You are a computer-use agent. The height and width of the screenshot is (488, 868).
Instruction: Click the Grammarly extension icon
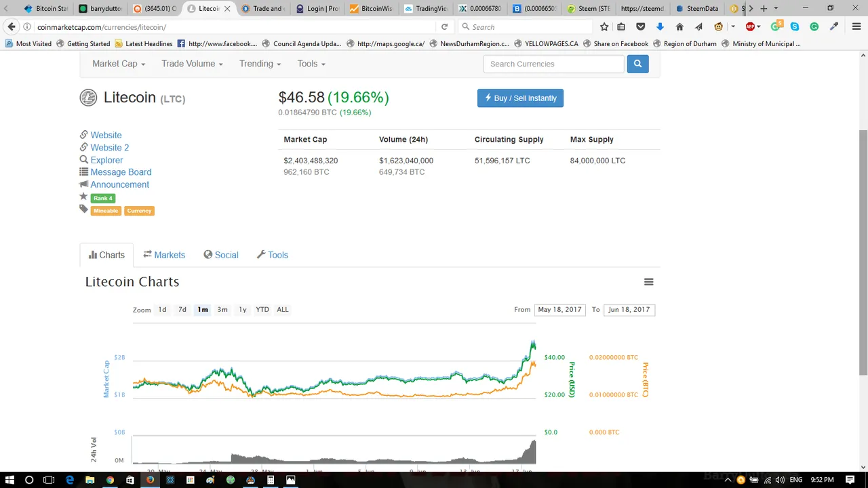814,27
